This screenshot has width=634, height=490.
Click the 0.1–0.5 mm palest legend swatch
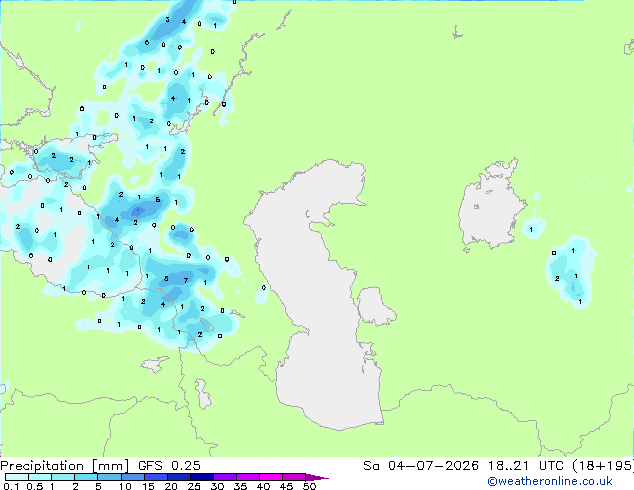coord(17,477)
